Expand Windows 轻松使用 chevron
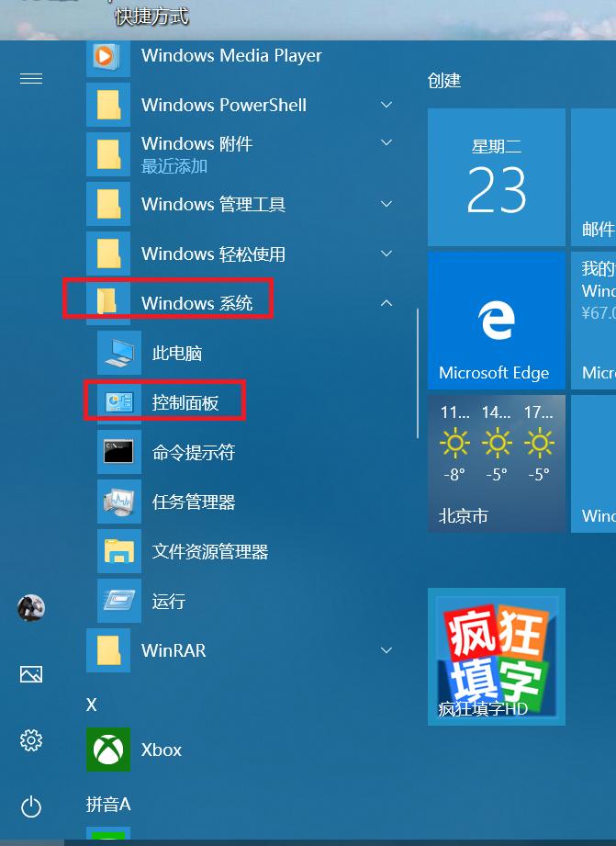Viewport: 616px width, 846px height. [386, 254]
